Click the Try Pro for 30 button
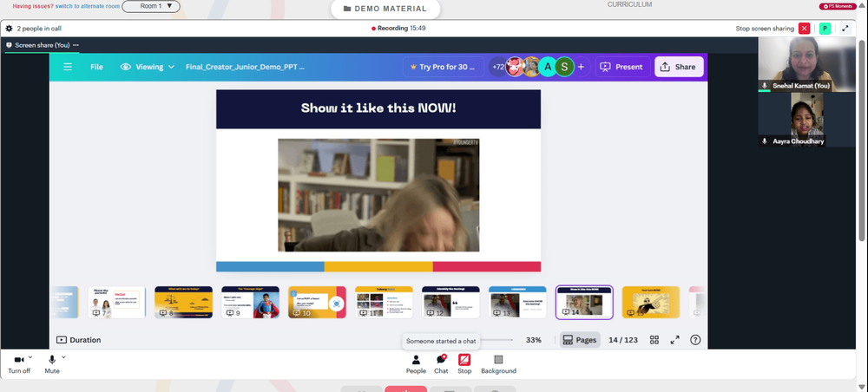868x392 pixels. [x=443, y=67]
